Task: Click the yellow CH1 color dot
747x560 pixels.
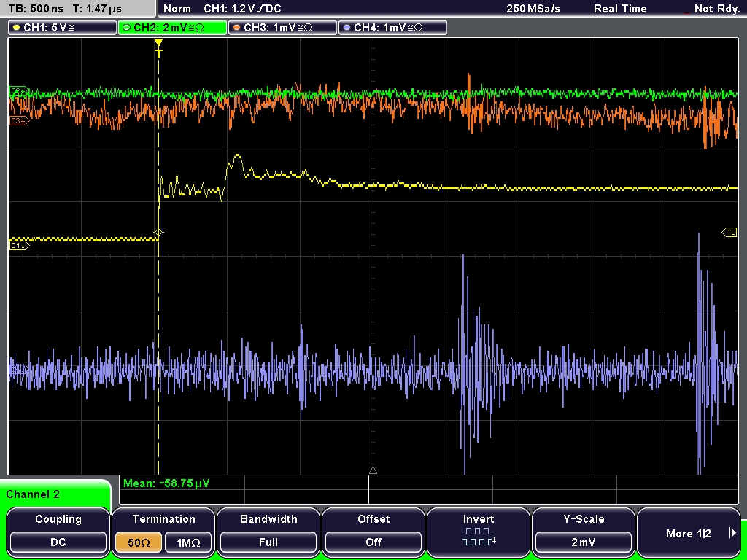Action: [17, 28]
